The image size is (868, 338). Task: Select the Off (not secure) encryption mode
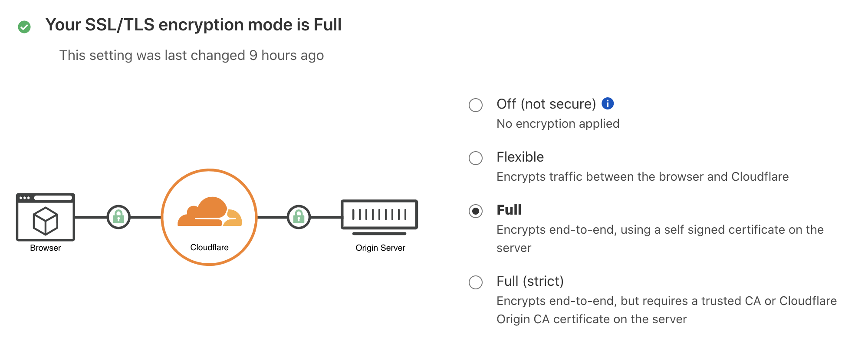coord(476,104)
